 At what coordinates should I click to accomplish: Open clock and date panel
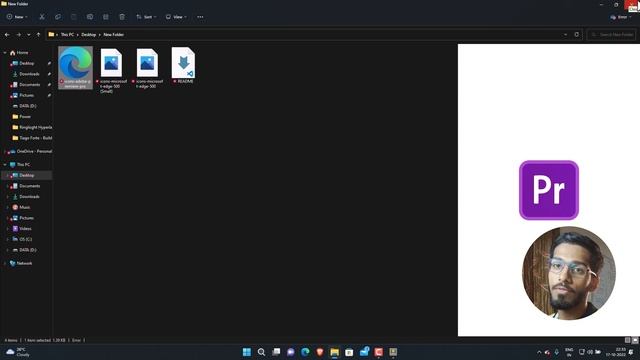point(616,352)
